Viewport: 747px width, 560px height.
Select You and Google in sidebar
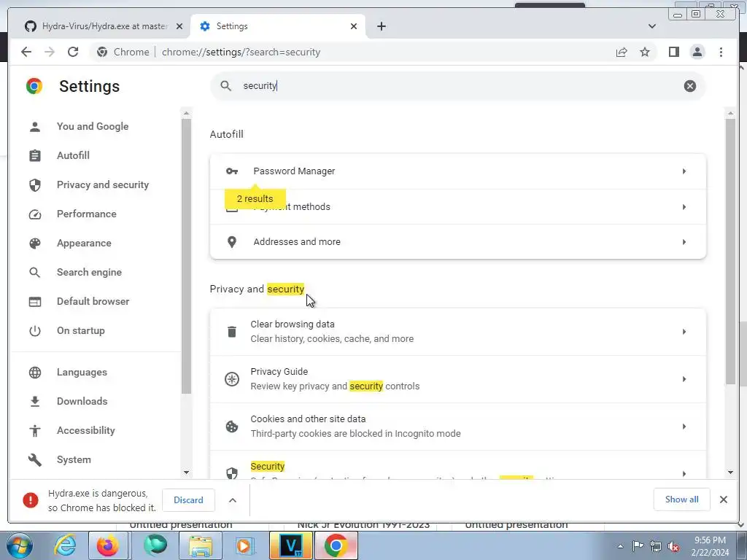tap(93, 126)
